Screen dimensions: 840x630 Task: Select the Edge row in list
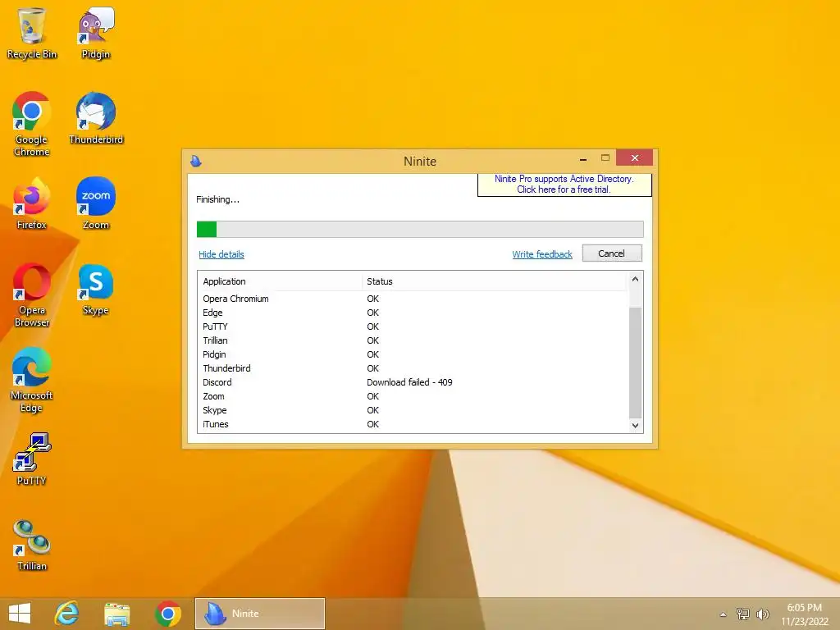pyautogui.click(x=413, y=313)
